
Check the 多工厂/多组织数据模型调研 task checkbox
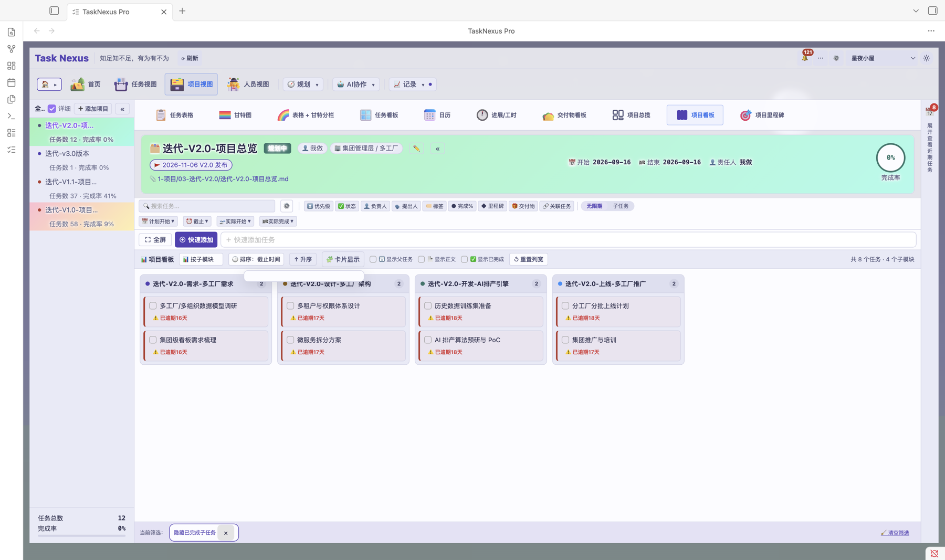click(x=153, y=305)
